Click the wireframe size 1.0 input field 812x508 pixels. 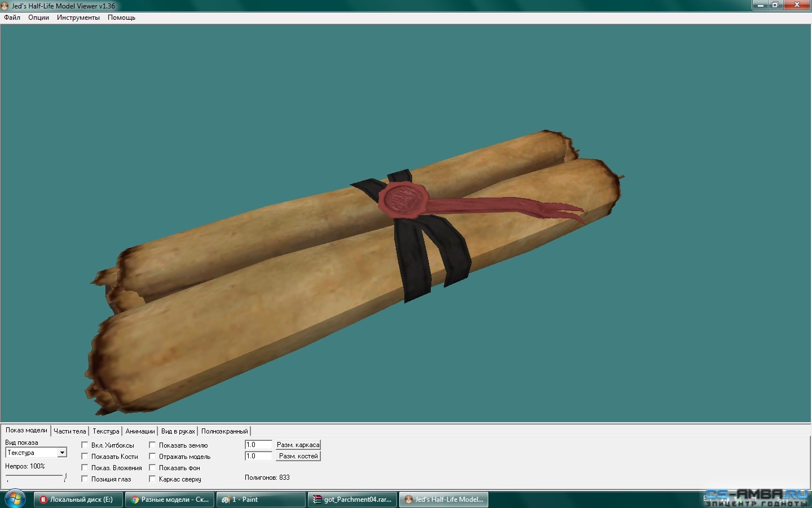point(258,445)
